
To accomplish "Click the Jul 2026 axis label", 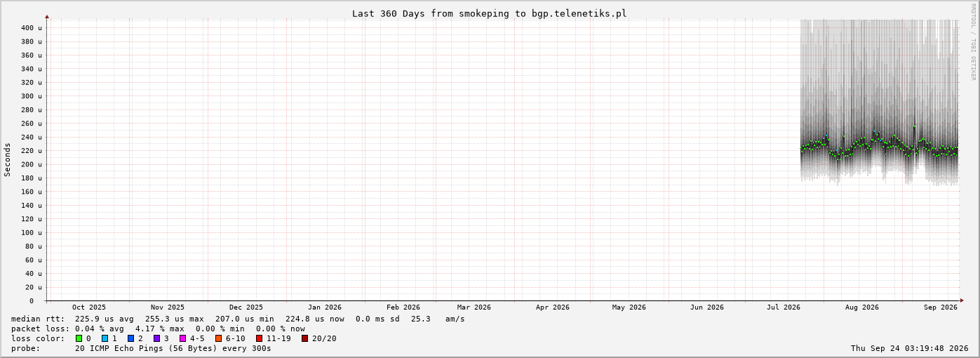I will 784,307.
